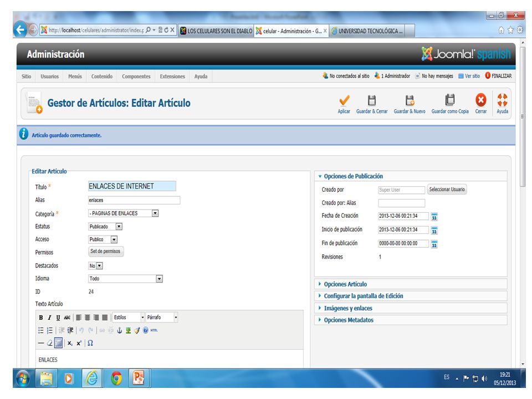Insert a horizontal rule line
Screen dimensions: 532x399
(40, 344)
